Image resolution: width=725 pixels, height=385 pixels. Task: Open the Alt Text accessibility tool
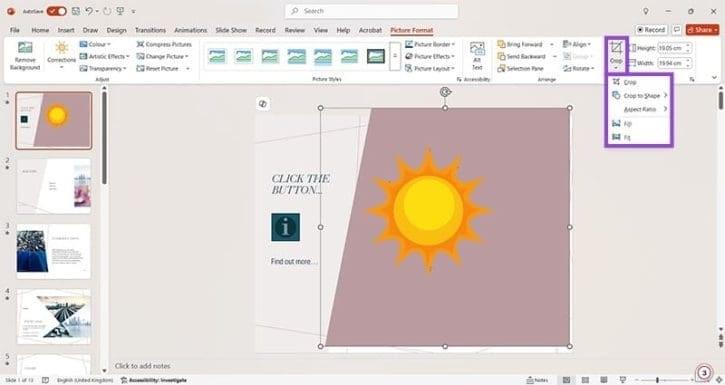[477, 55]
